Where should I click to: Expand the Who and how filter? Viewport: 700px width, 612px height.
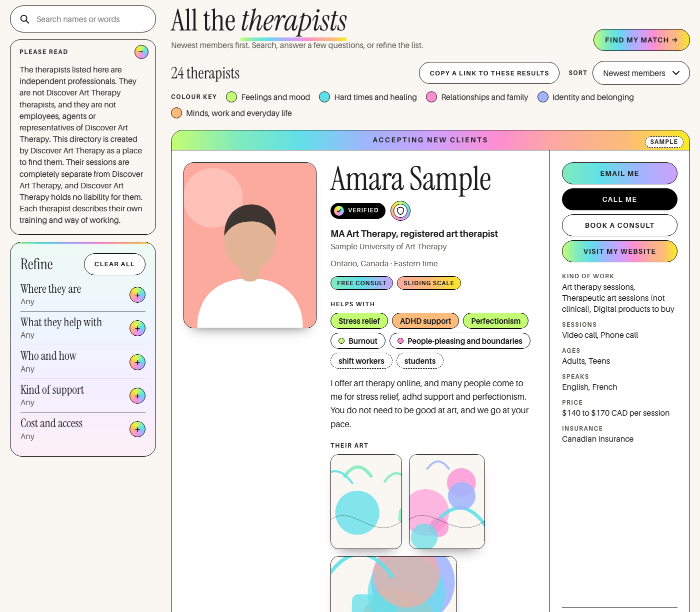coord(137,362)
